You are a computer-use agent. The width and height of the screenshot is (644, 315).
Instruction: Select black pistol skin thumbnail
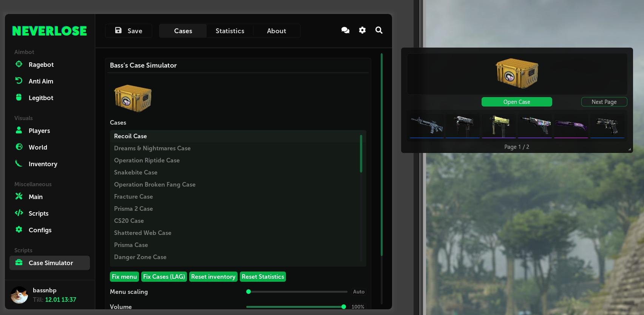pos(607,126)
